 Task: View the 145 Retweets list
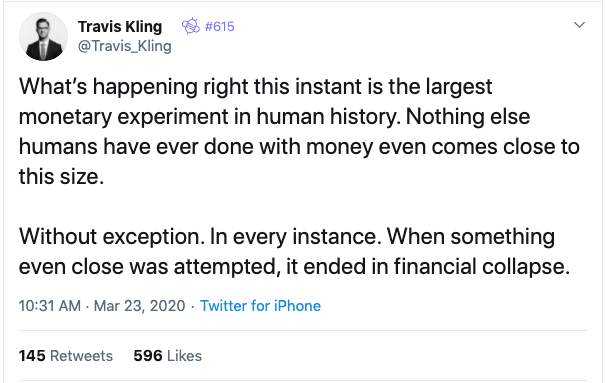click(66, 356)
